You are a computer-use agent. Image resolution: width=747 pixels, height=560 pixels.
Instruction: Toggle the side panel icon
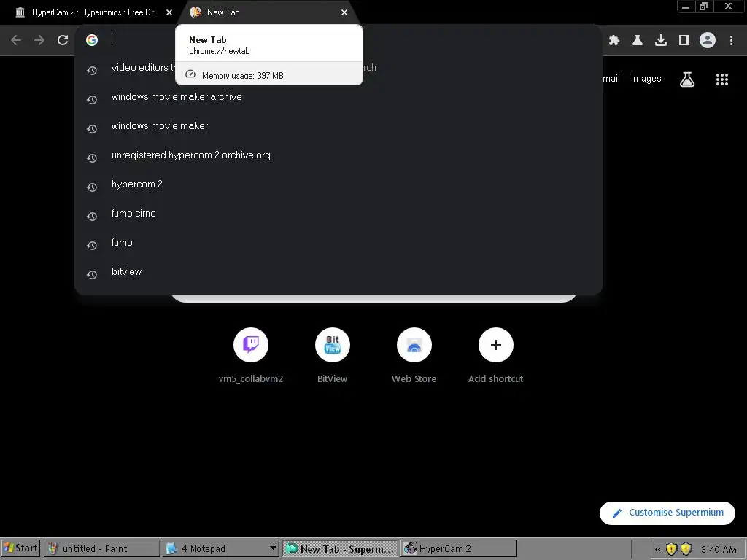[684, 41]
